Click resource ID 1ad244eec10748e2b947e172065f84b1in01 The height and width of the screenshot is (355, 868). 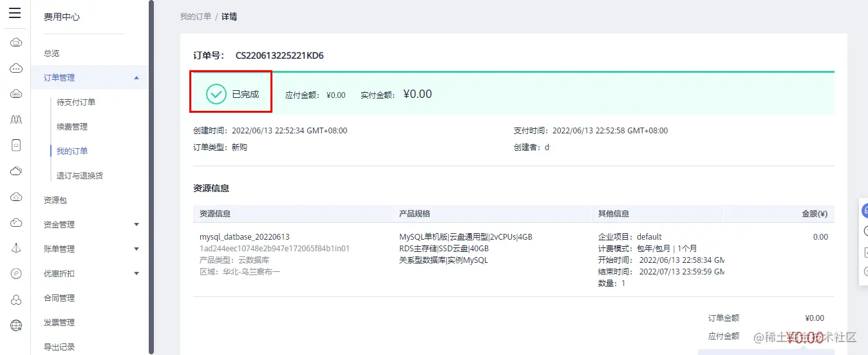point(274,249)
